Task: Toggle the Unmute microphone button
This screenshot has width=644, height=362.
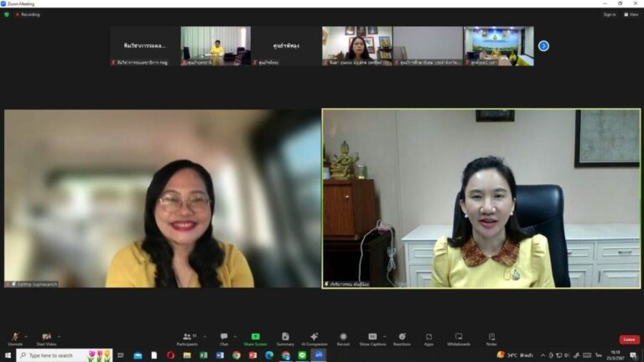Action: [x=15, y=339]
